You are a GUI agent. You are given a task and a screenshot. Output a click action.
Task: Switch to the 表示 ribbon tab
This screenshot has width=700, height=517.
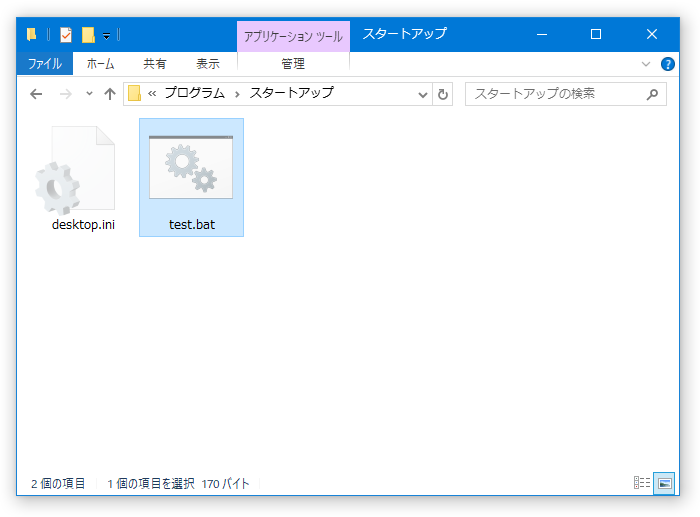click(x=208, y=63)
